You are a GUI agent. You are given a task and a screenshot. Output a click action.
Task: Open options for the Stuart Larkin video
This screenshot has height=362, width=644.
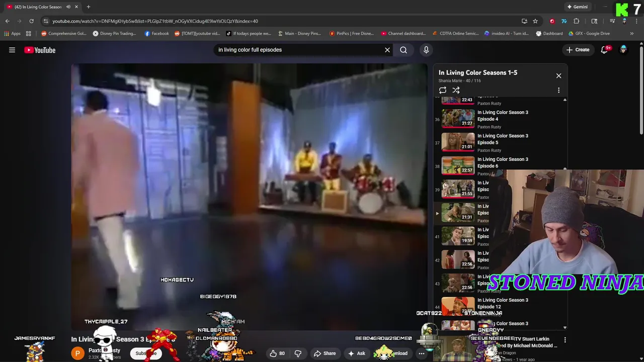click(x=565, y=340)
